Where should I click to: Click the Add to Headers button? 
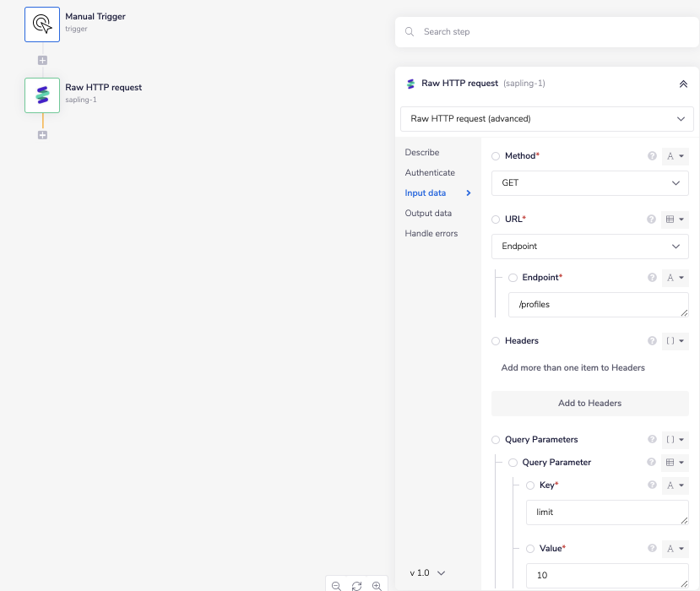pyautogui.click(x=589, y=404)
